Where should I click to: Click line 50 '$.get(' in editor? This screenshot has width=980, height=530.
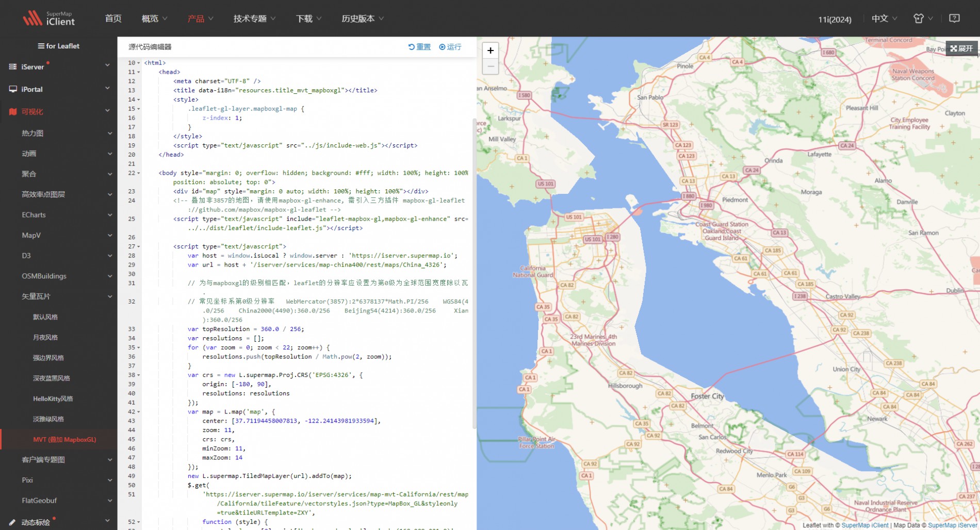pos(199,485)
